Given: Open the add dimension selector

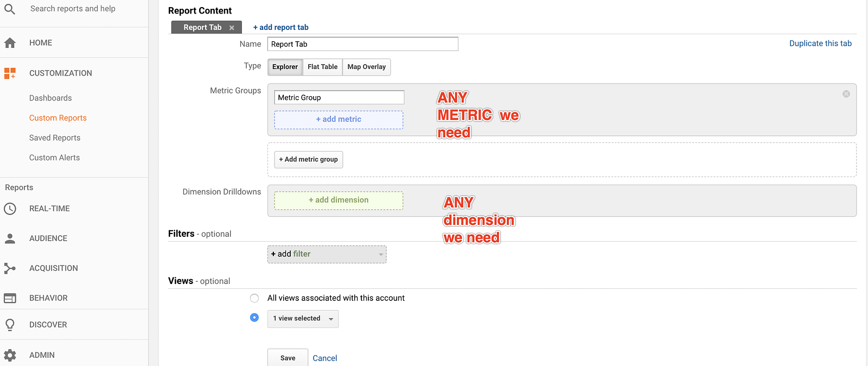Looking at the screenshot, I should pos(339,200).
